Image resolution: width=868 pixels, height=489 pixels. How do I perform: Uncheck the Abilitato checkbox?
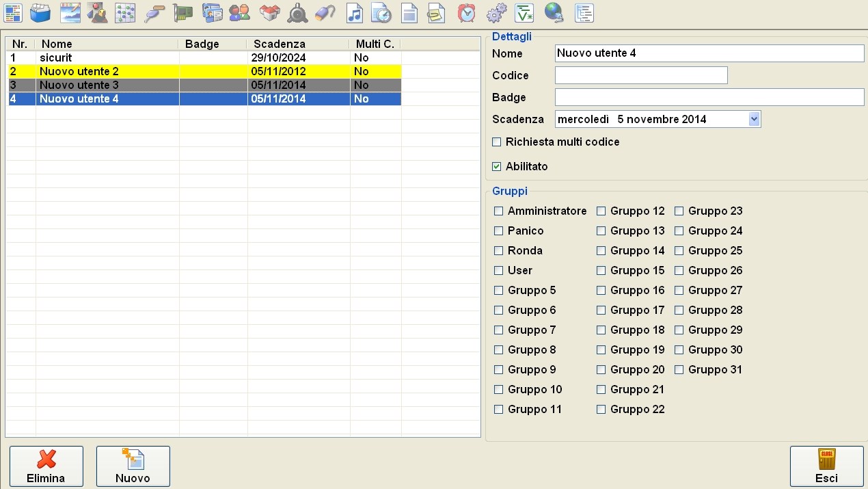(497, 166)
